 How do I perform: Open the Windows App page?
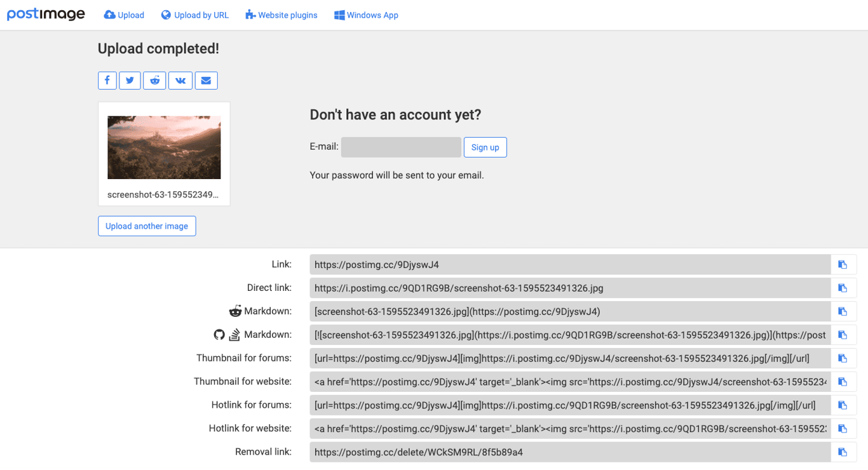(x=366, y=15)
